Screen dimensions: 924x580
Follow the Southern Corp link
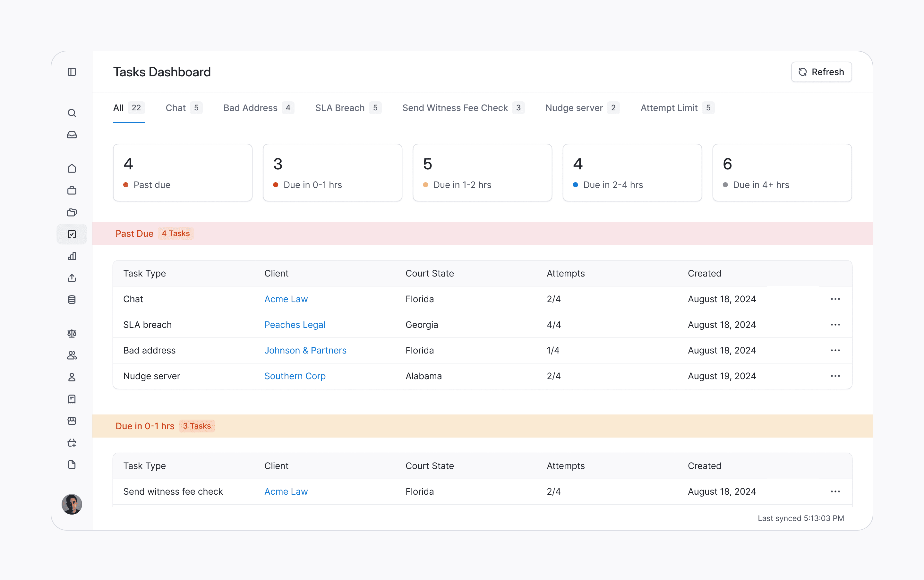tap(295, 376)
